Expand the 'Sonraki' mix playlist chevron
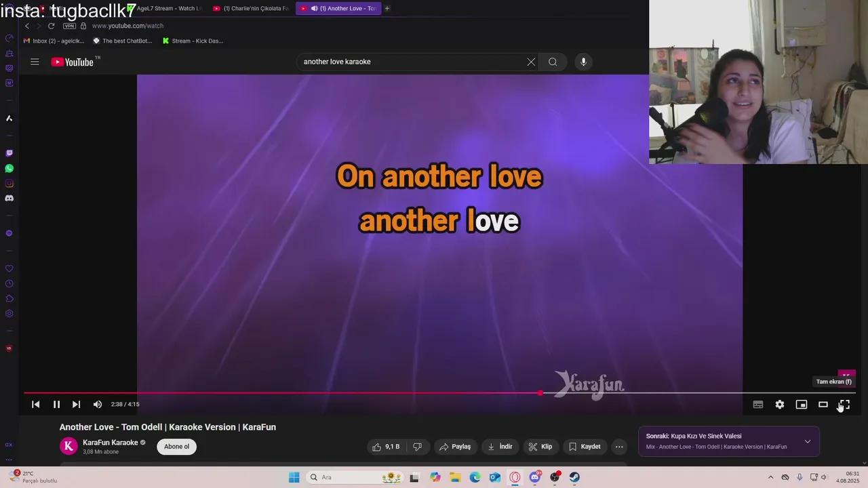This screenshot has width=868, height=488. coord(808,441)
